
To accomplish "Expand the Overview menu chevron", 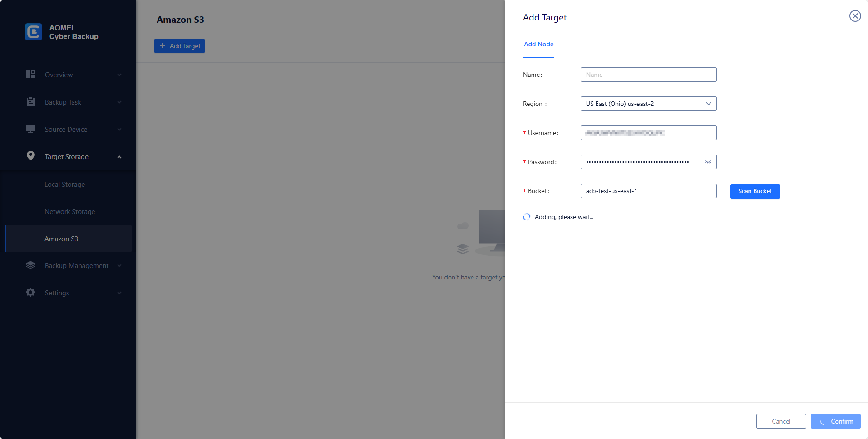I will click(119, 75).
